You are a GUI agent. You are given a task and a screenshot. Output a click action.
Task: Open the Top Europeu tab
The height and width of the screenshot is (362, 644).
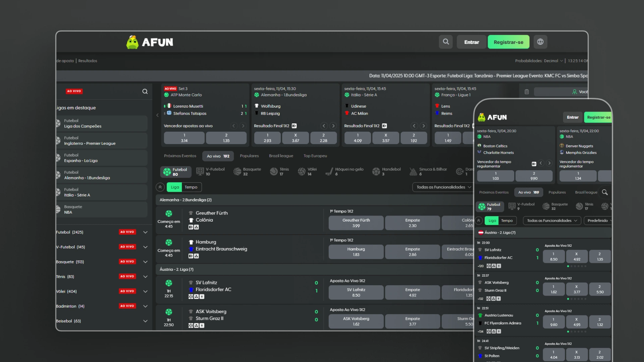coord(315,156)
